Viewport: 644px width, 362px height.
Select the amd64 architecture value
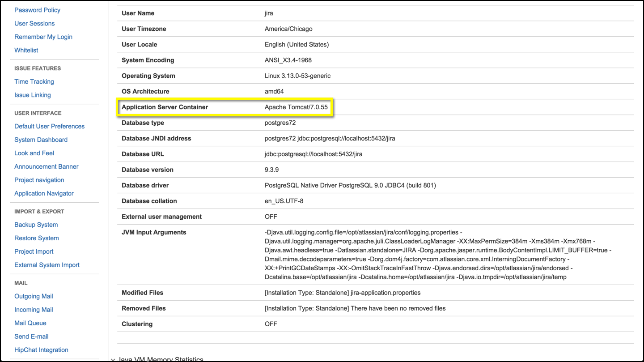274,91
